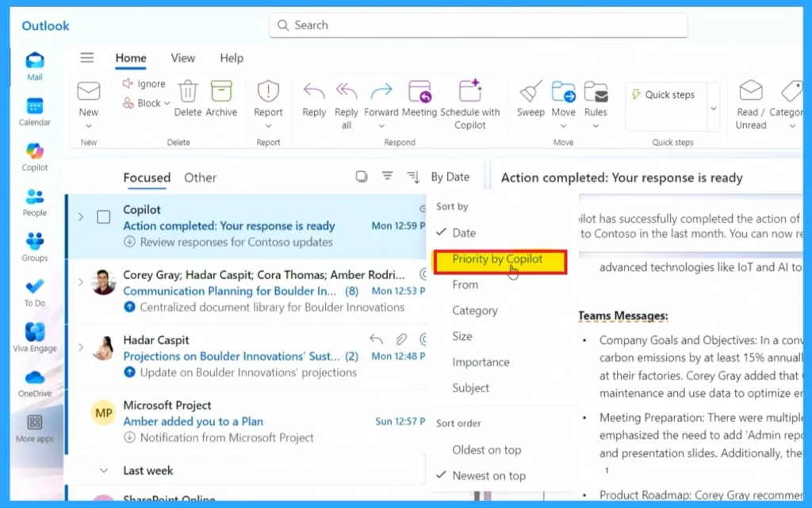Expand the New mail dropdown arrow
This screenshot has width=812, height=508.
tap(89, 126)
